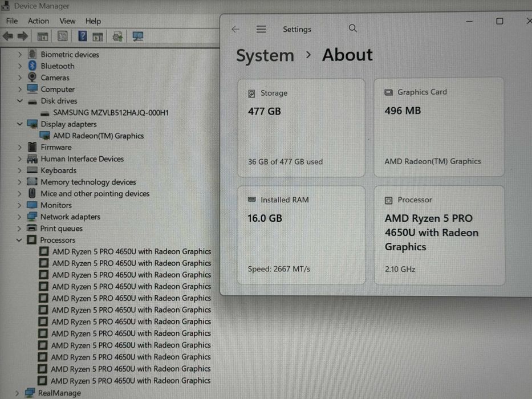This screenshot has height=399, width=532.
Task: Expand the Biometric devices node
Action: [19, 54]
